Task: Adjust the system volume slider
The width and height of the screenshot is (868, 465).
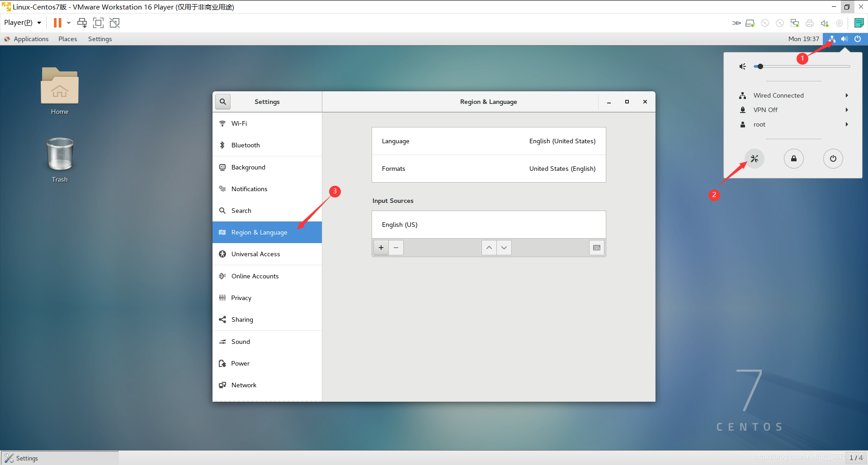Action: 802,66
